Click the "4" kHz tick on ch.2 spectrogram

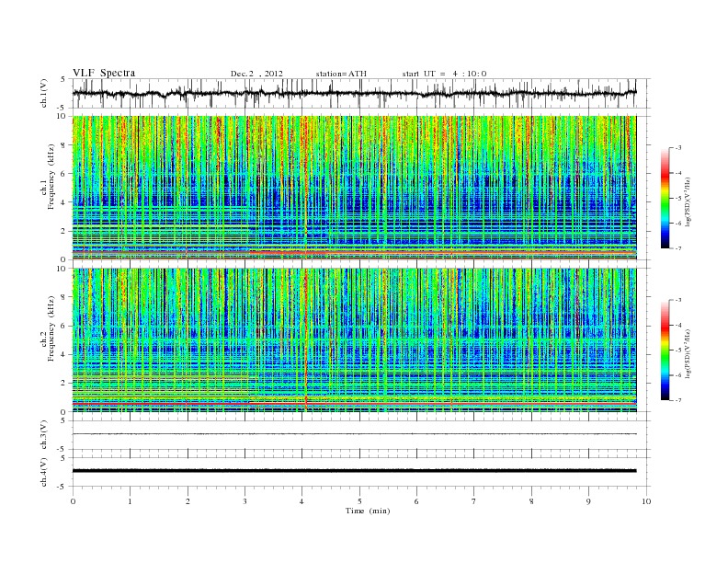click(64, 355)
